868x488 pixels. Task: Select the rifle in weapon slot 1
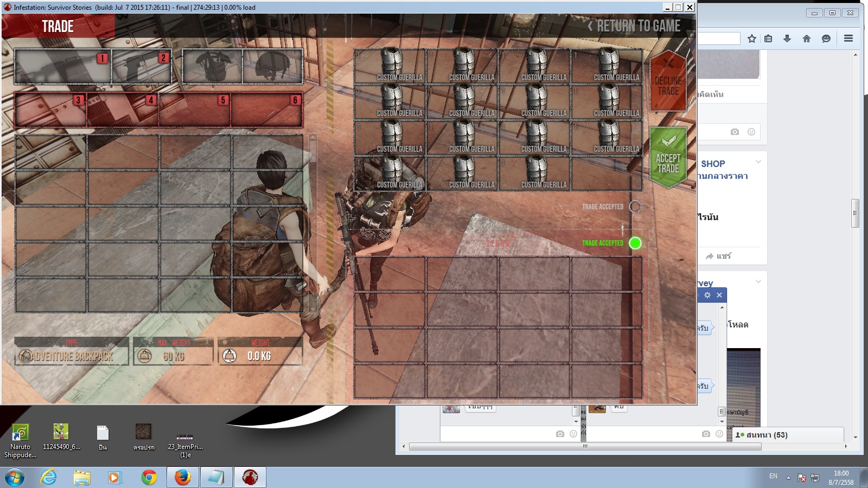[63, 66]
